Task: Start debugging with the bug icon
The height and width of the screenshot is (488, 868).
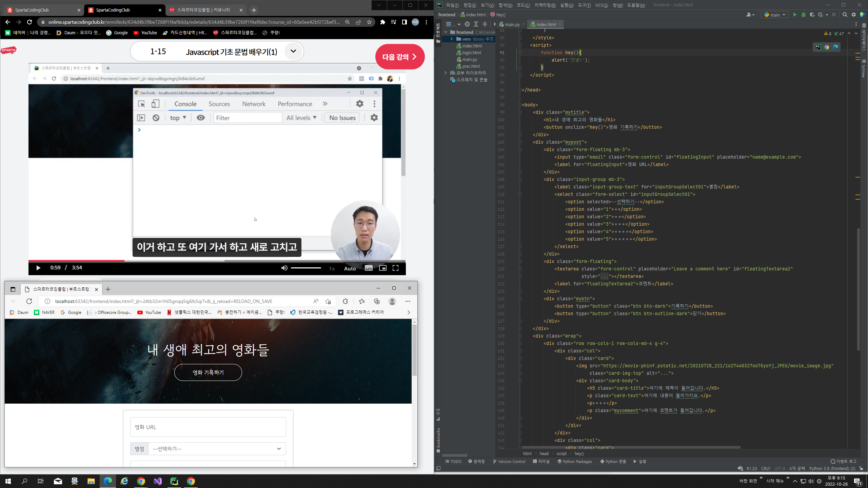Action: [x=803, y=15]
